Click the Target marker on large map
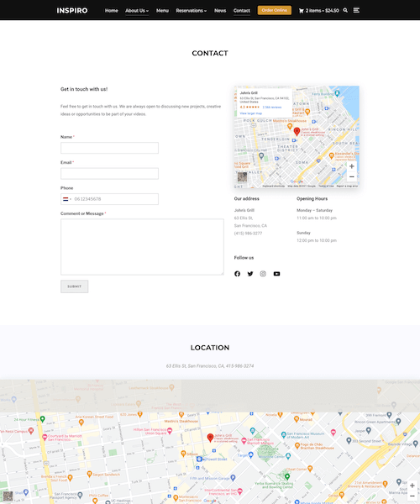This screenshot has width=420, height=504. click(x=251, y=454)
